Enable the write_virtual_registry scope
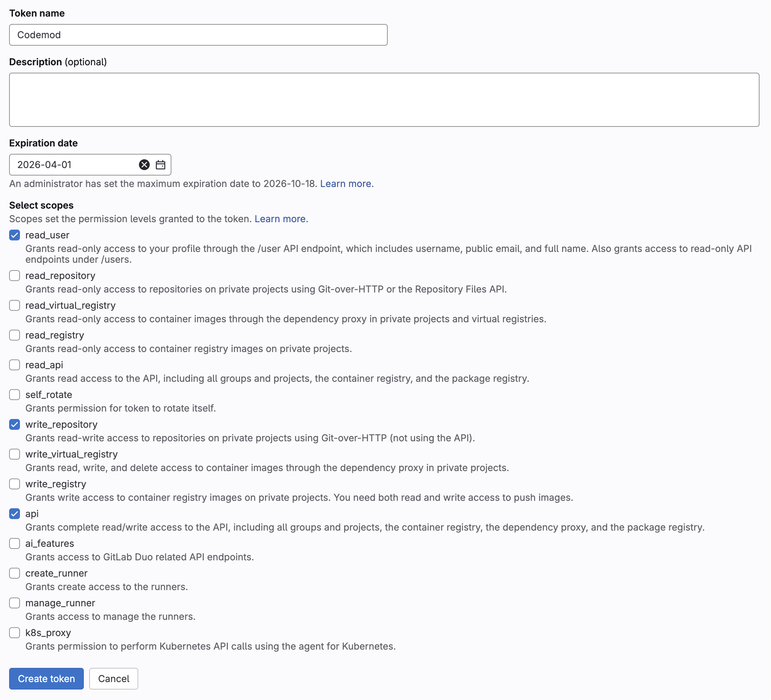 [15, 454]
